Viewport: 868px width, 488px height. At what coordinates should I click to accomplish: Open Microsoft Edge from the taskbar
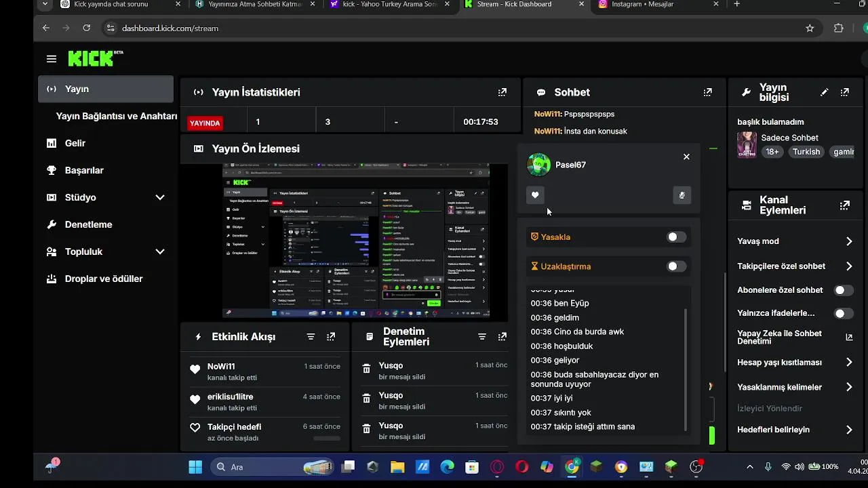[448, 467]
